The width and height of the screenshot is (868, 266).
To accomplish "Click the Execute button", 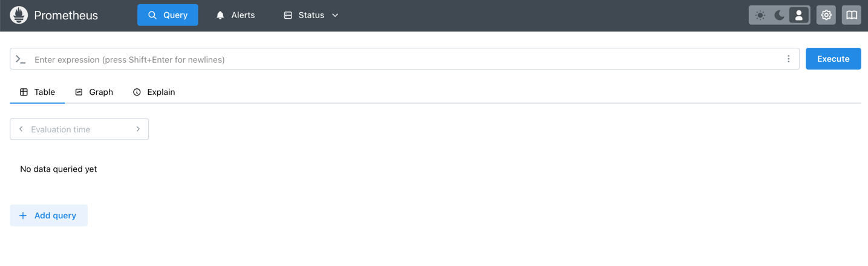I will (834, 59).
